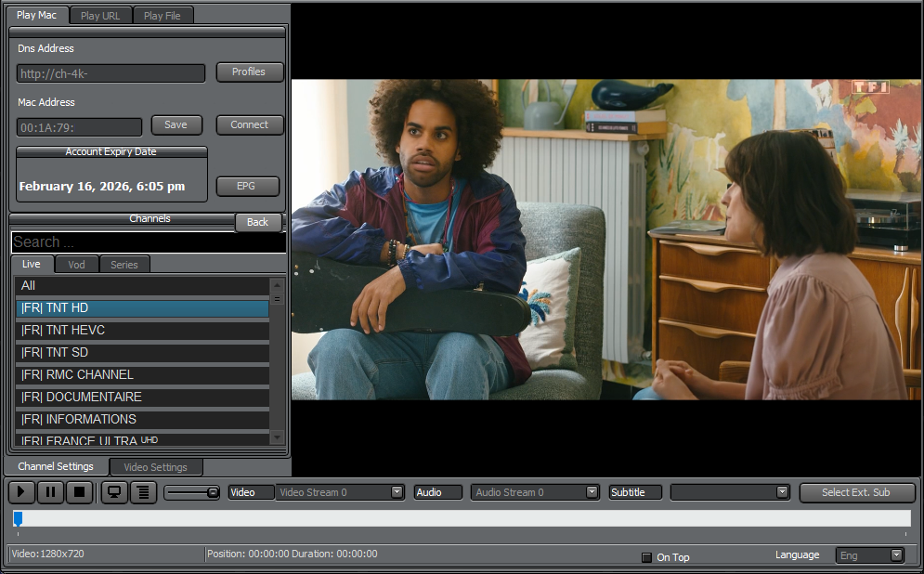Choose the |FR| INFORMATIONS category
924x574 pixels.
pos(142,420)
